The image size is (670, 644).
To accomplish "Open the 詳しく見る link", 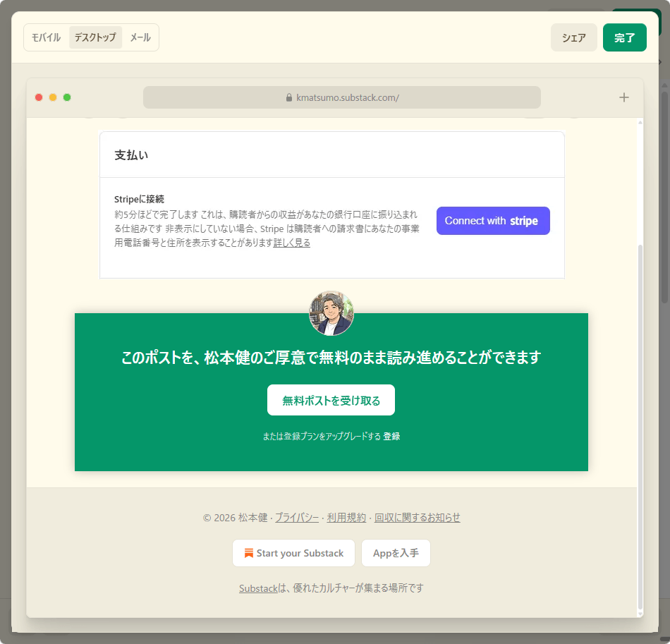I will (x=291, y=243).
